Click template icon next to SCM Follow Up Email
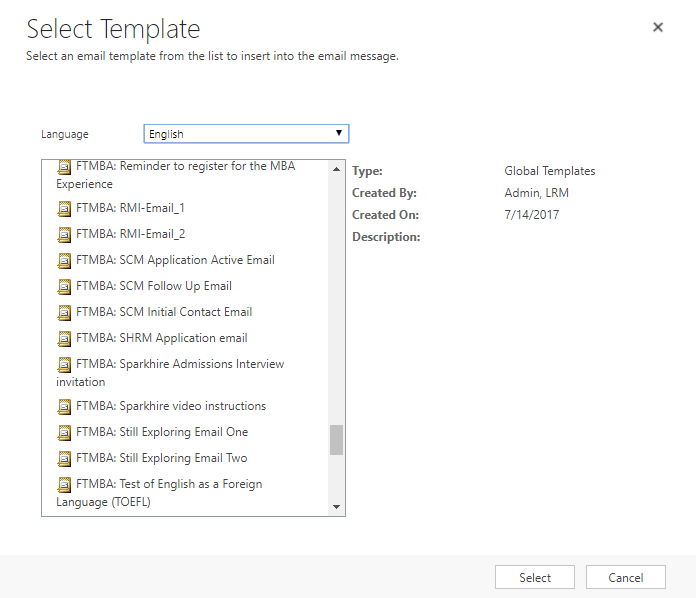 64,286
